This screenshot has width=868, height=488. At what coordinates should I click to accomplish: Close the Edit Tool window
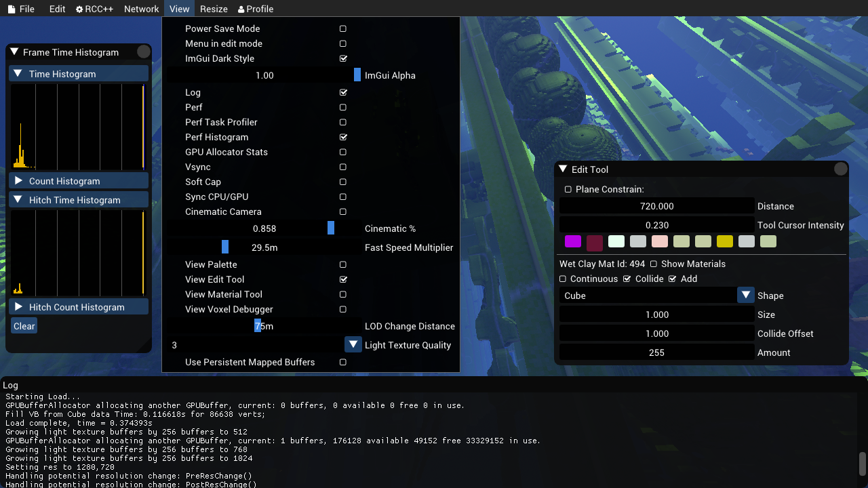pyautogui.click(x=841, y=169)
